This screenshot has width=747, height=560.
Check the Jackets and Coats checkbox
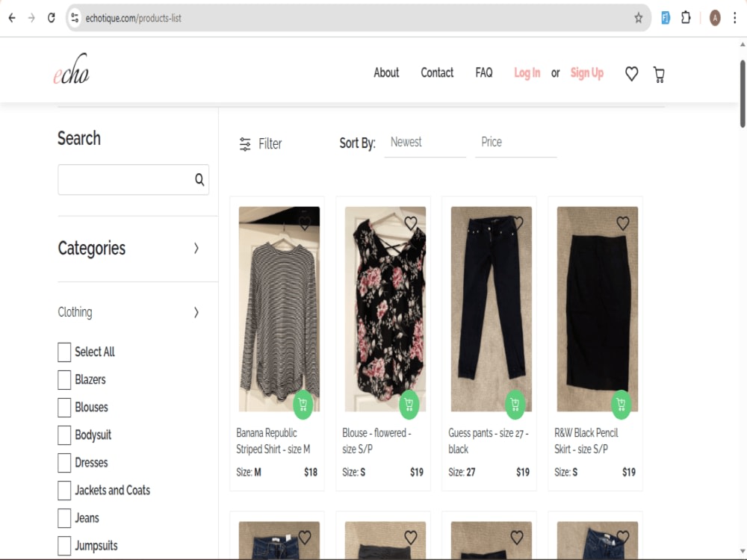click(64, 491)
